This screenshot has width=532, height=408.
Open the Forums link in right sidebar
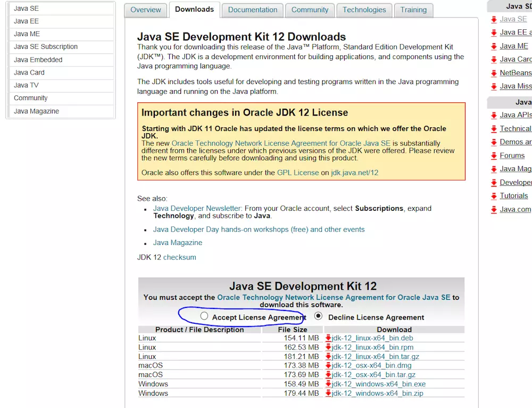point(512,156)
